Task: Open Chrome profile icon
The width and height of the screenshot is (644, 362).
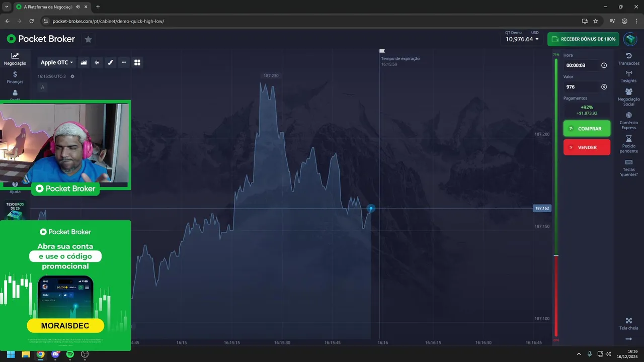Action: click(x=624, y=21)
